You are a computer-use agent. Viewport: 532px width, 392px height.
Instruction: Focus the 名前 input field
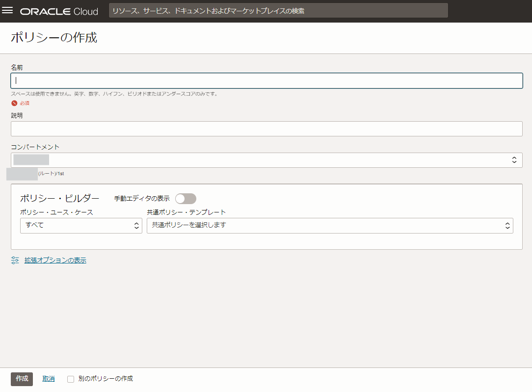tap(266, 80)
